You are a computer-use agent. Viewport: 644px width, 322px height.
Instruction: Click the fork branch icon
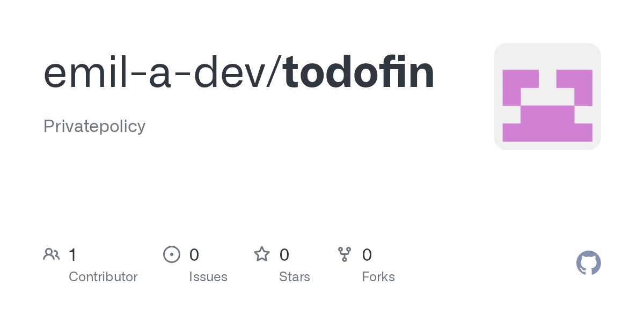345,254
